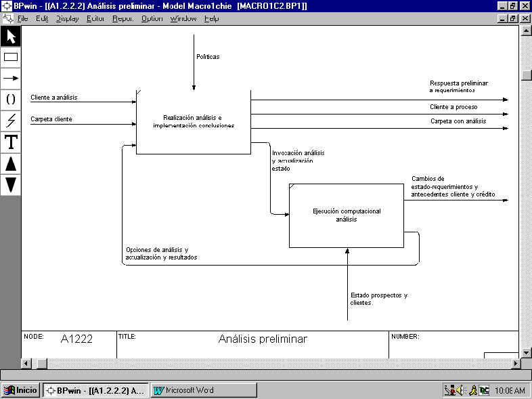This screenshot has height=399, width=532.
Task: Select the arrow drawing tool
Action: 11,78
